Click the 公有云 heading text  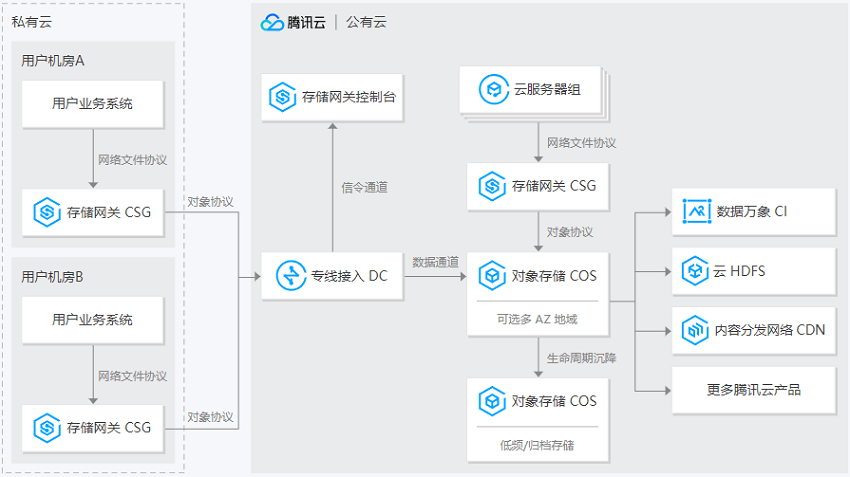click(366, 22)
